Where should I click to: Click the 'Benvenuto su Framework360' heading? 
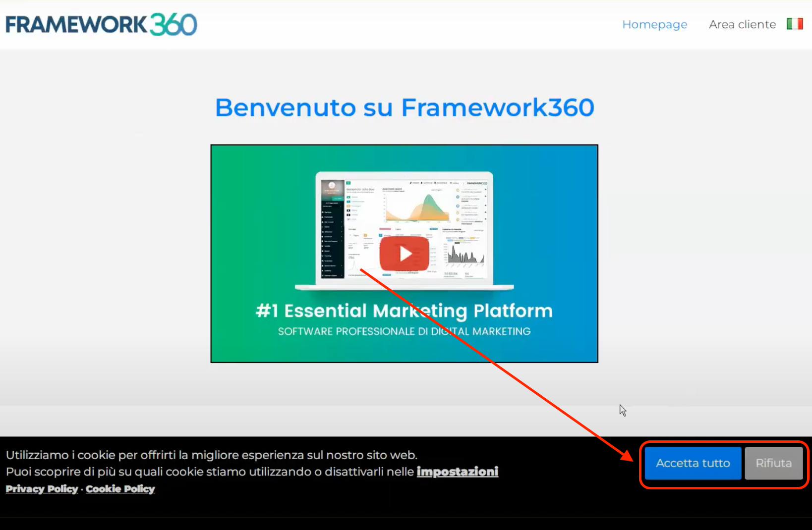point(405,107)
